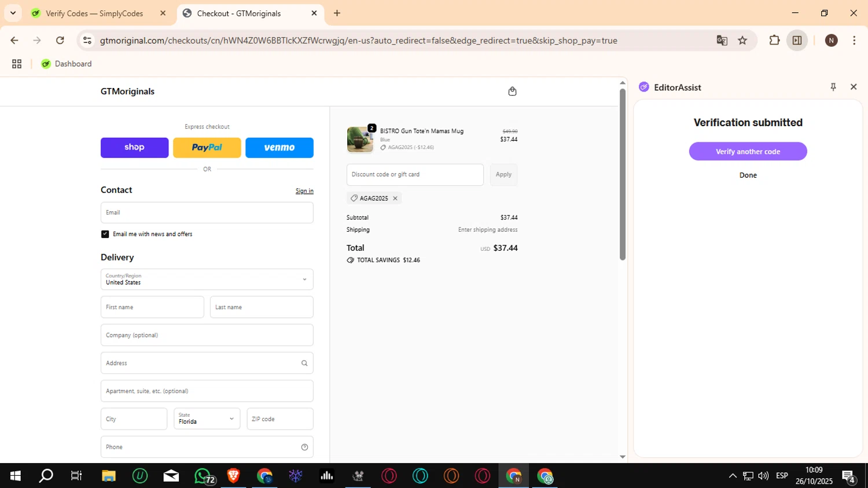The image size is (868, 488).
Task: Click the Sign in link
Action: pos(304,191)
